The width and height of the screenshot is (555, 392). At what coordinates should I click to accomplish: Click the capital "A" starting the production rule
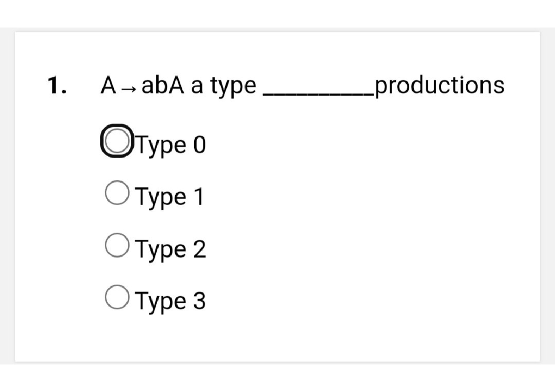pyautogui.click(x=109, y=85)
